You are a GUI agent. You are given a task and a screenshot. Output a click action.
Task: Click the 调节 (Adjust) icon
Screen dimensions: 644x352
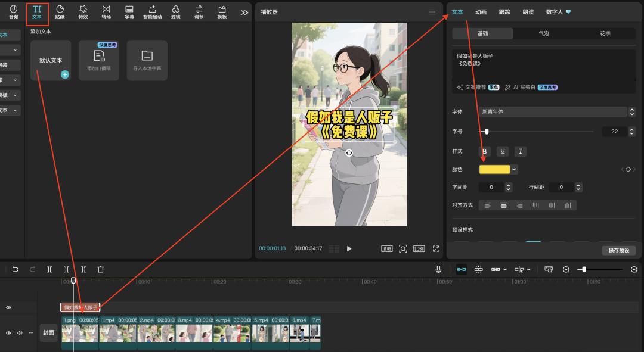(199, 12)
